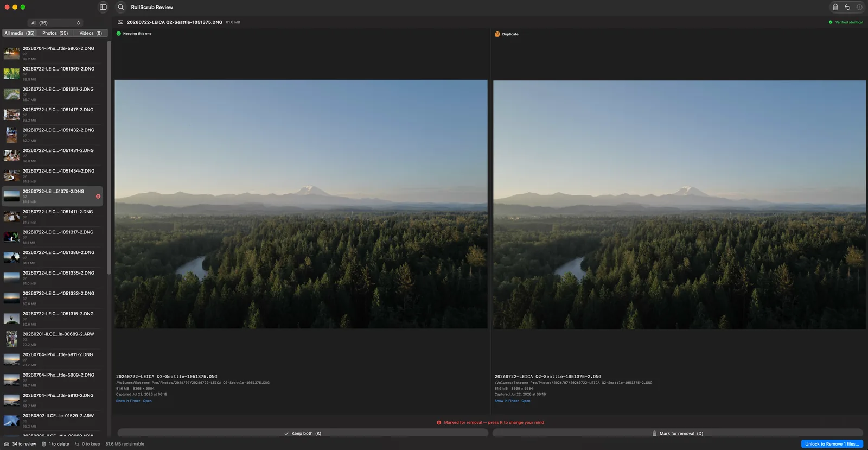This screenshot has width=868, height=450.
Task: Select the 20260722-LEIC...-1051411-2.DNG row
Action: pyautogui.click(x=52, y=217)
